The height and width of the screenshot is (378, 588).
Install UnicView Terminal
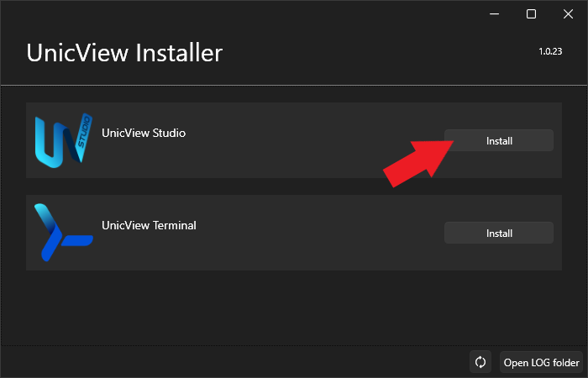tap(498, 233)
